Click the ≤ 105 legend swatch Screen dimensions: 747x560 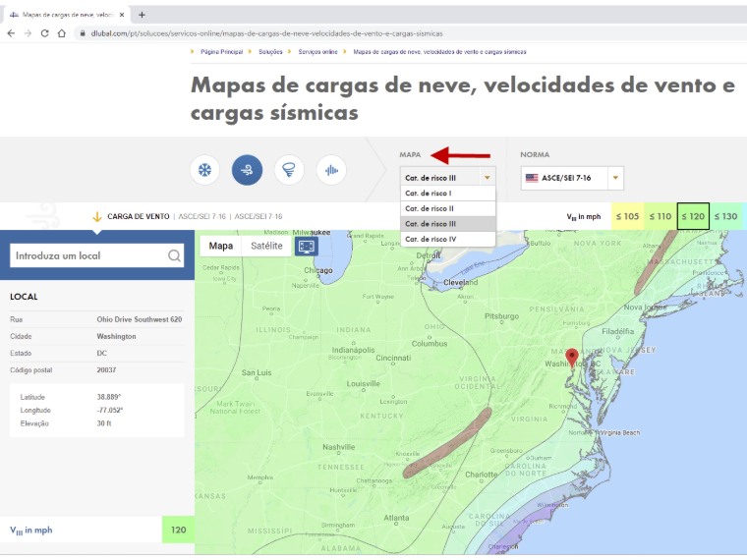[x=627, y=216]
